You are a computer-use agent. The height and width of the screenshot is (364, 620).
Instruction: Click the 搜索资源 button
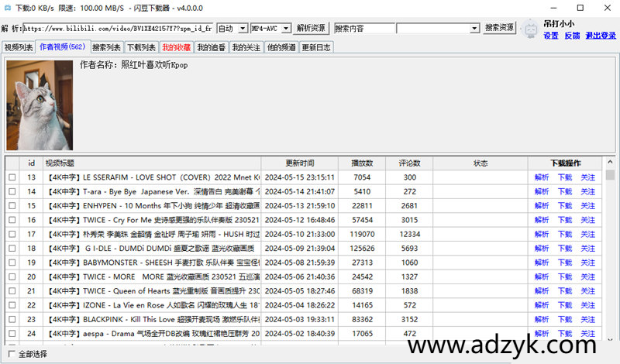(x=500, y=28)
